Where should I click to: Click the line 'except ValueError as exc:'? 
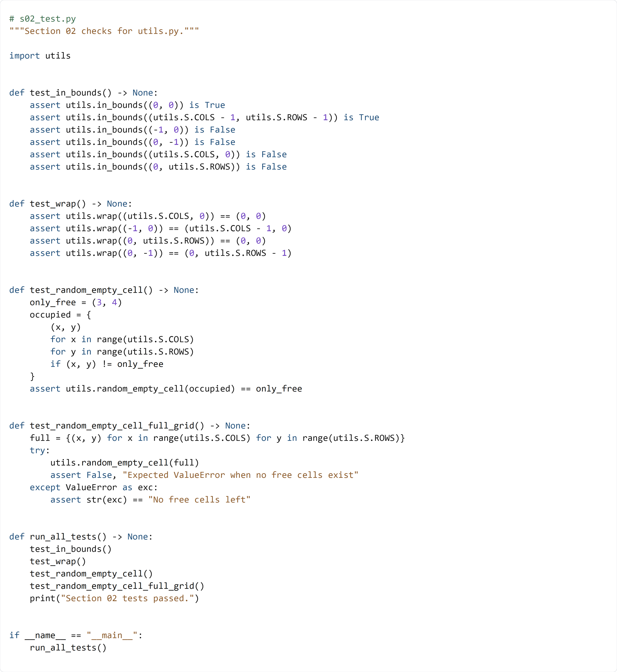94,488
